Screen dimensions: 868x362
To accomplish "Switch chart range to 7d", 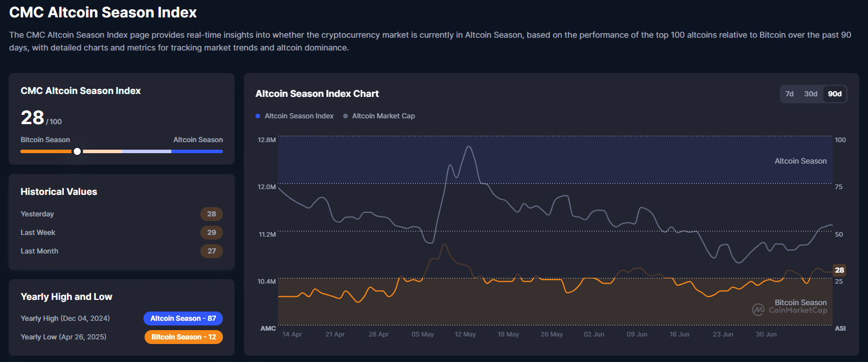I will tap(790, 94).
